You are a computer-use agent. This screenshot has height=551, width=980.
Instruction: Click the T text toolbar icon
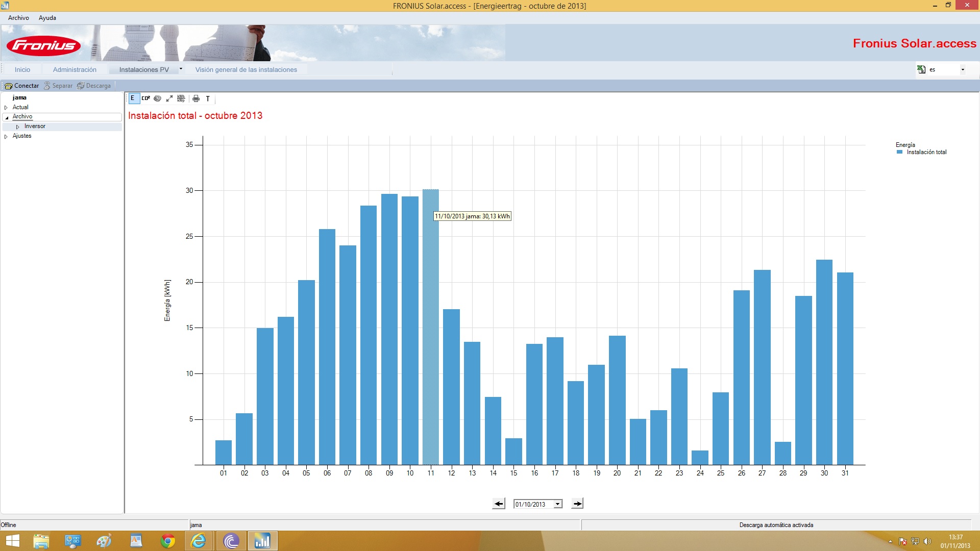coord(208,98)
